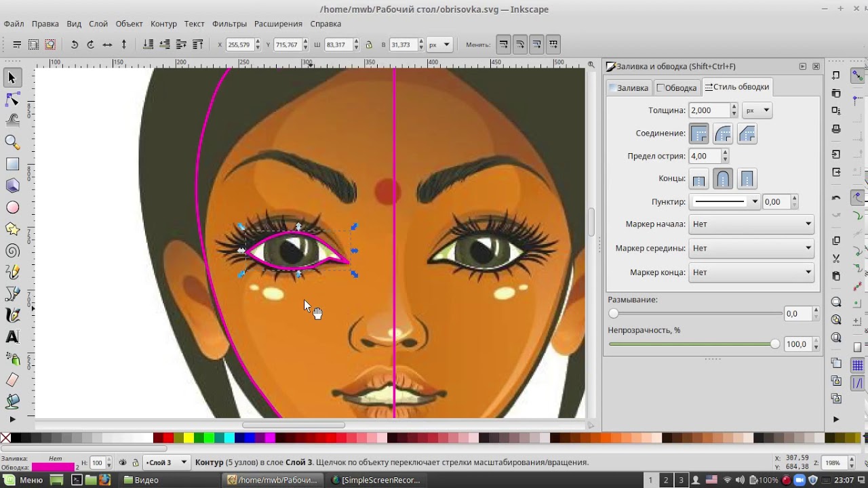Choose round cap style
Image resolution: width=868 pixels, height=488 pixels.
[x=723, y=180]
